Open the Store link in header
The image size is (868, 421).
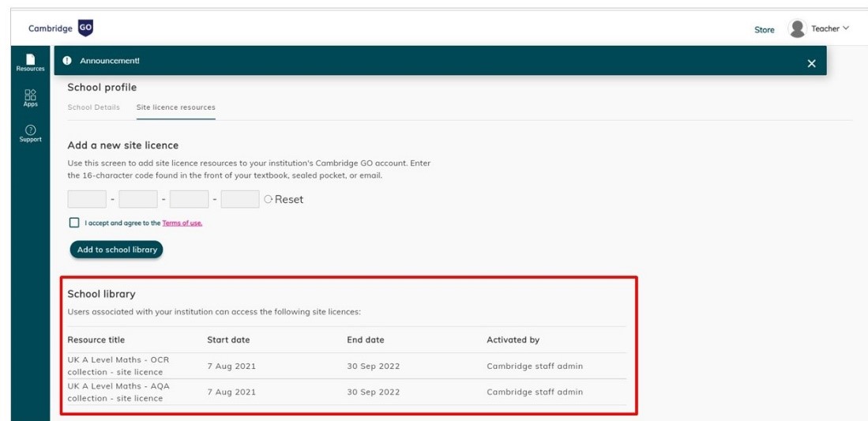pyautogui.click(x=765, y=30)
